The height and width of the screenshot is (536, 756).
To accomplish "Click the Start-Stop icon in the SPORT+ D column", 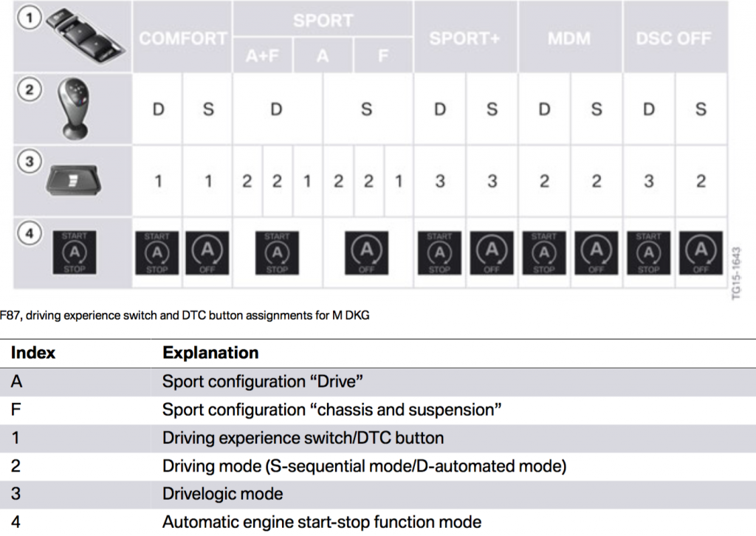I will 439,253.
